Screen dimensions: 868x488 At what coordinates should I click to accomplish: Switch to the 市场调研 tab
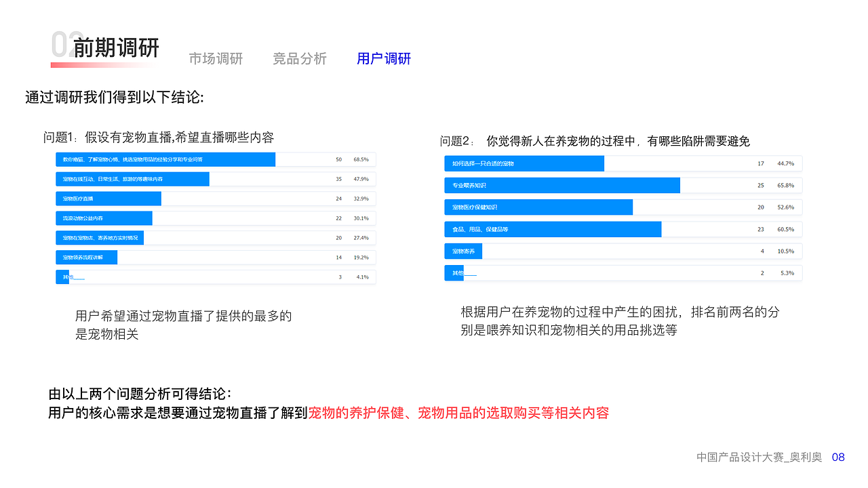(216, 58)
